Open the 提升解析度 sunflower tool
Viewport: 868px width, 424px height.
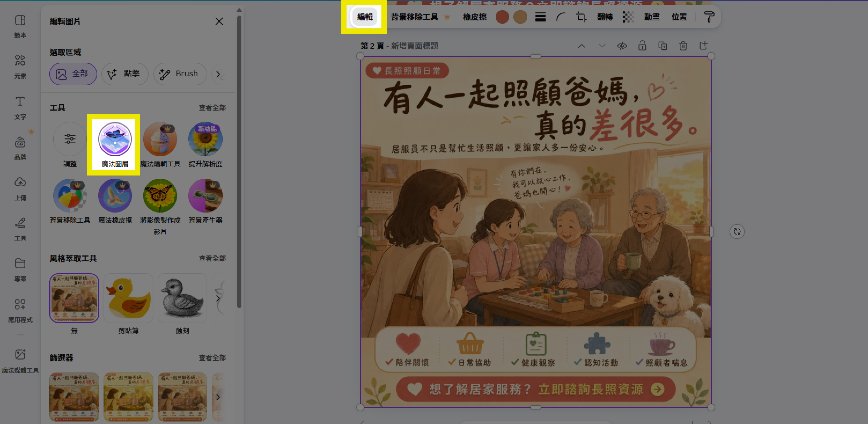coord(205,145)
